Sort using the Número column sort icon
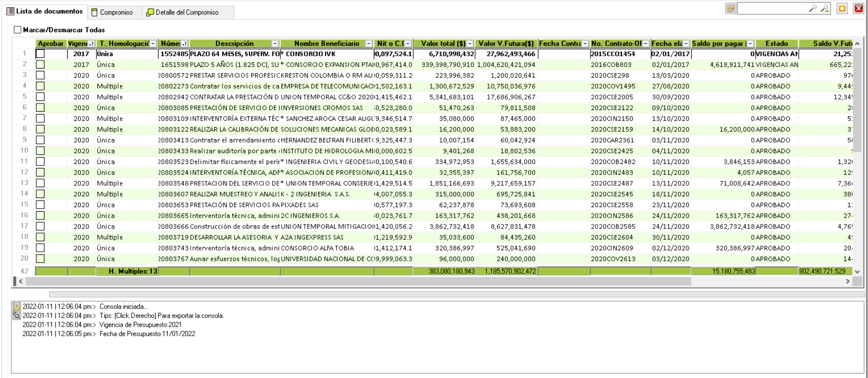The height and width of the screenshot is (378, 868). [184, 44]
